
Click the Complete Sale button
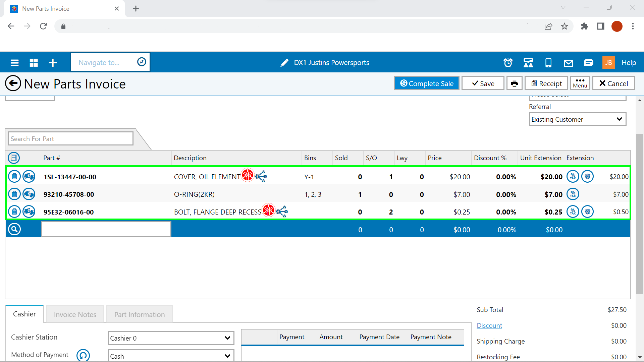(427, 83)
